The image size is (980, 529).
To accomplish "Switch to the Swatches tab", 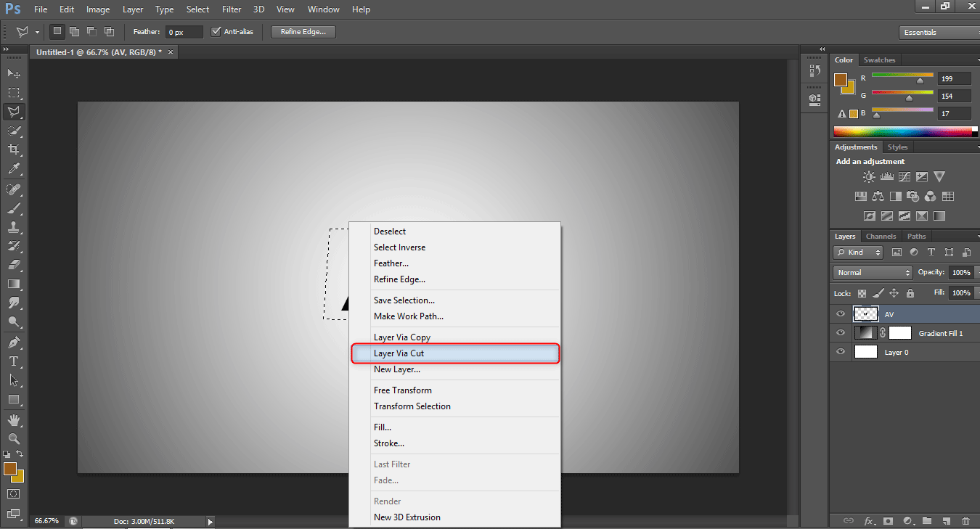I will point(879,60).
